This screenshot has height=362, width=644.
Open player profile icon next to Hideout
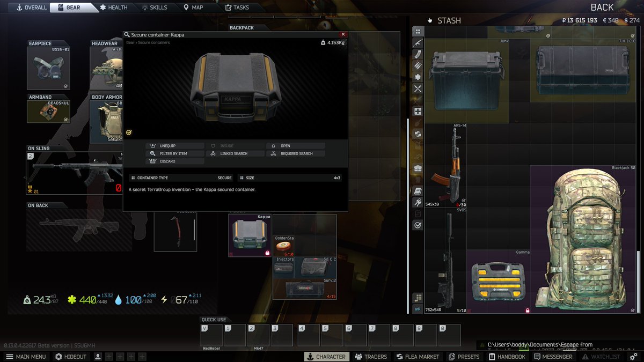pos(98,357)
